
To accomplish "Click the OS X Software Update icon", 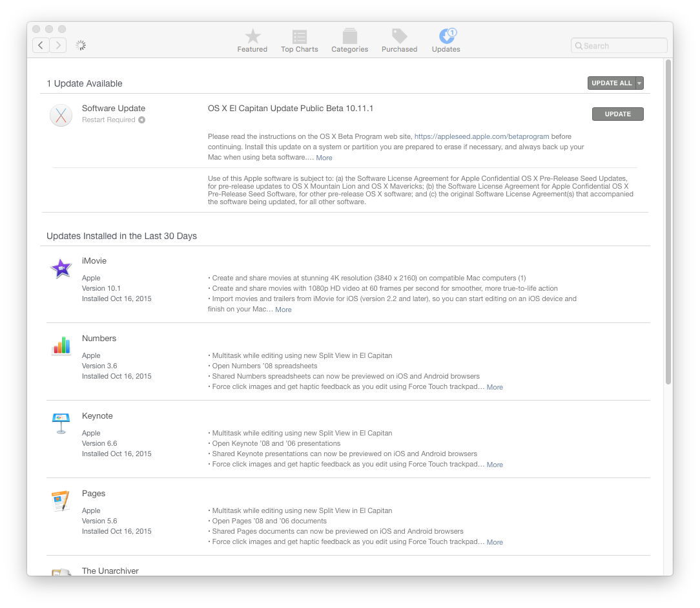I will tap(61, 115).
